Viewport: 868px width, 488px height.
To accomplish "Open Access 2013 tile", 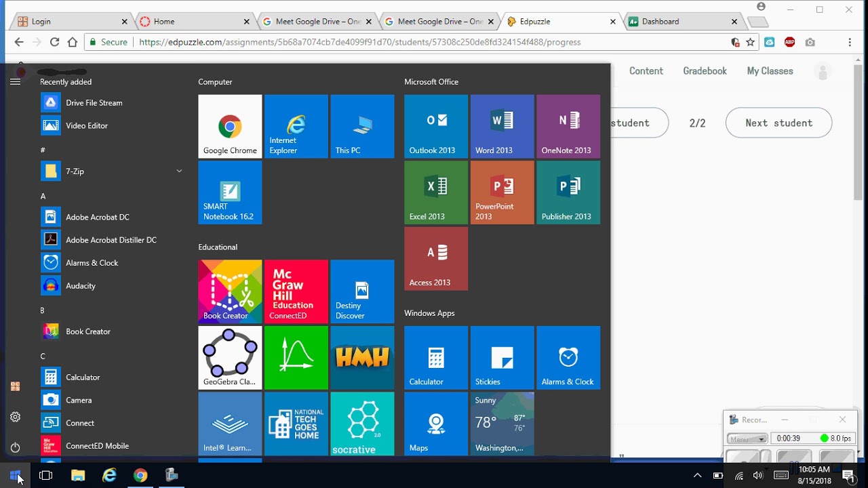I will click(436, 258).
